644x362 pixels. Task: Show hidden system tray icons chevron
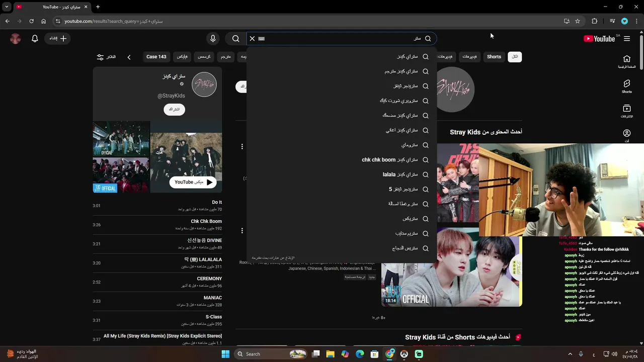(570, 354)
